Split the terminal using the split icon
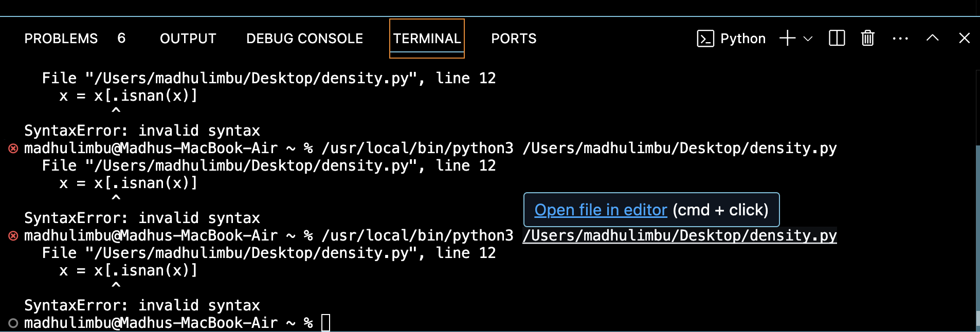Viewport: 980px width, 332px height. pos(837,39)
